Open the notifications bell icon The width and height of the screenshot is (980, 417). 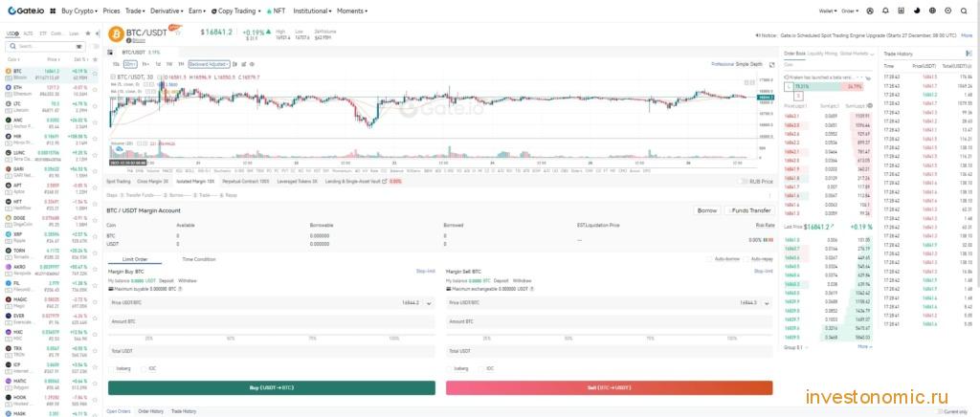coord(885,11)
